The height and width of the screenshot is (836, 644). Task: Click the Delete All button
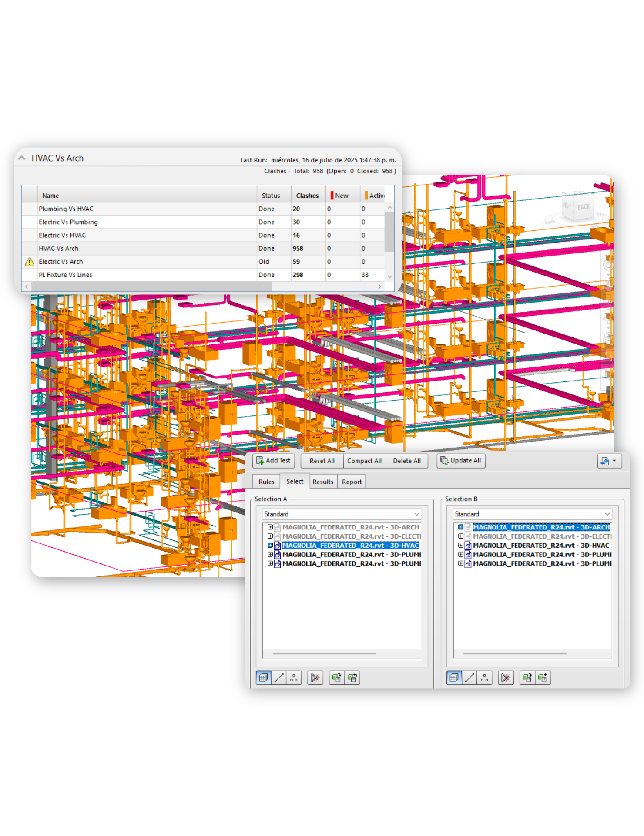pos(407,461)
